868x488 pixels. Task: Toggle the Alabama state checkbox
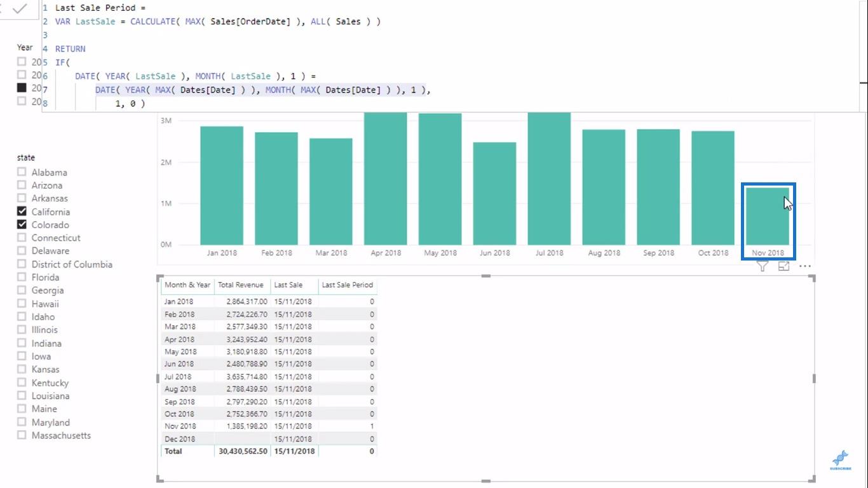pos(22,172)
